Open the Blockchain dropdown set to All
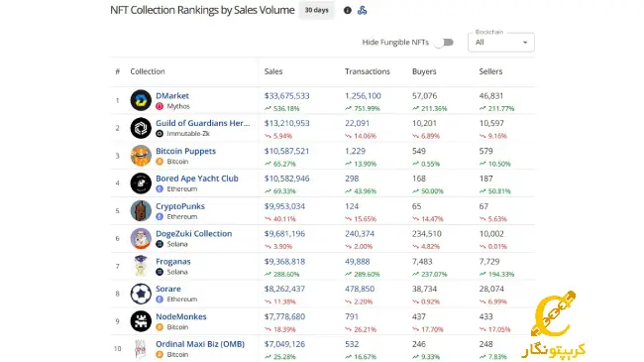644x362 pixels. pyautogui.click(x=501, y=43)
